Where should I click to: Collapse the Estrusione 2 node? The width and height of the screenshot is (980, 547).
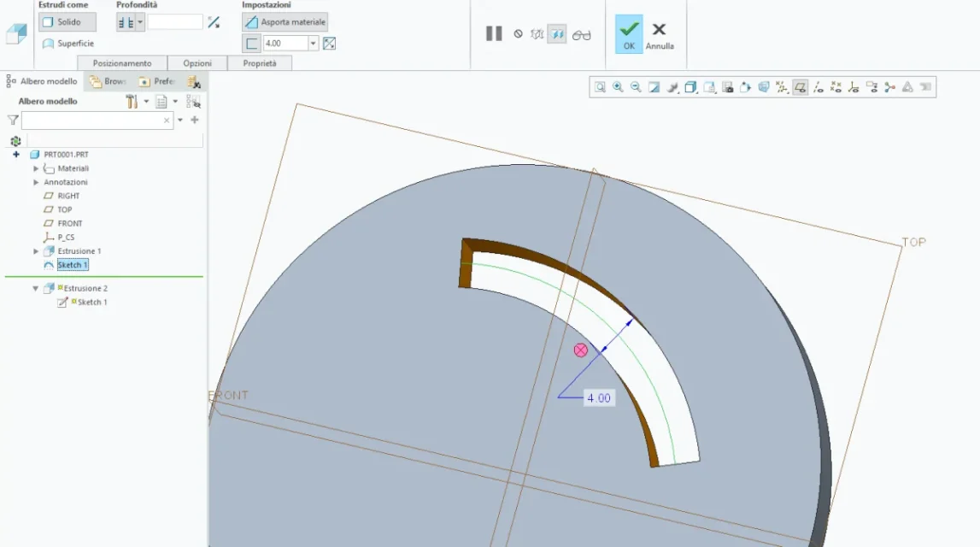(x=36, y=289)
